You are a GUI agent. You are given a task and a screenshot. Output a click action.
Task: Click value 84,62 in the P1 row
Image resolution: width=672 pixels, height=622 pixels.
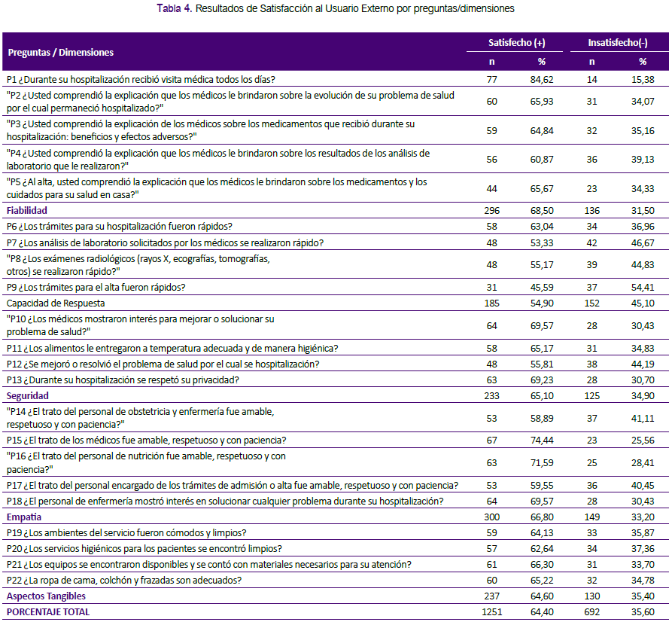point(542,79)
